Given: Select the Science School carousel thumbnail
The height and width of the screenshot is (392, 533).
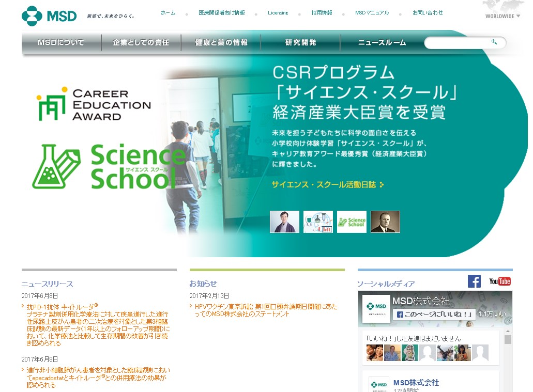Looking at the screenshot, I should coord(352,222).
